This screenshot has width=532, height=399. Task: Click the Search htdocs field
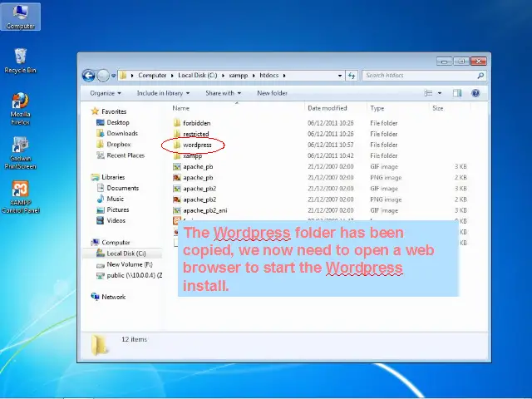424,76
